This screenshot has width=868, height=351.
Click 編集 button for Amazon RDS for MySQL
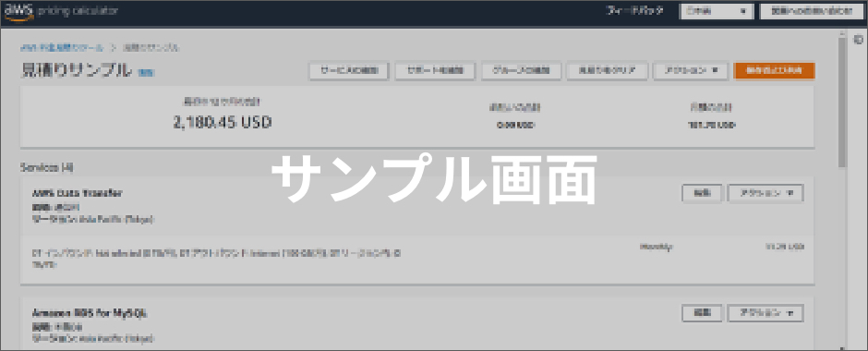pyautogui.click(x=702, y=313)
